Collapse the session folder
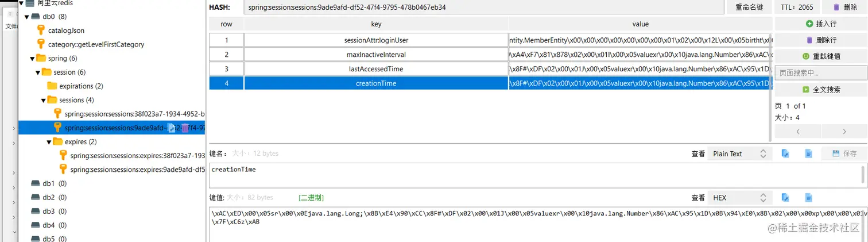Image resolution: width=868 pixels, height=242 pixels. [38, 72]
